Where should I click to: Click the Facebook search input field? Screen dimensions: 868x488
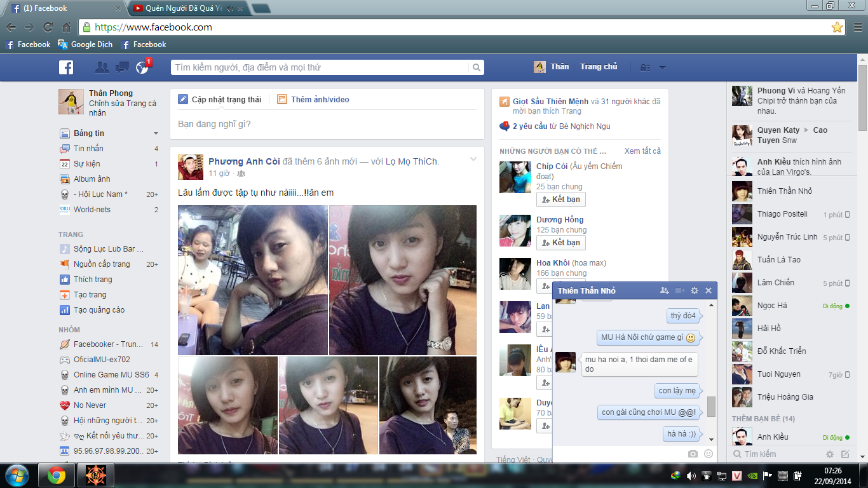click(x=321, y=67)
